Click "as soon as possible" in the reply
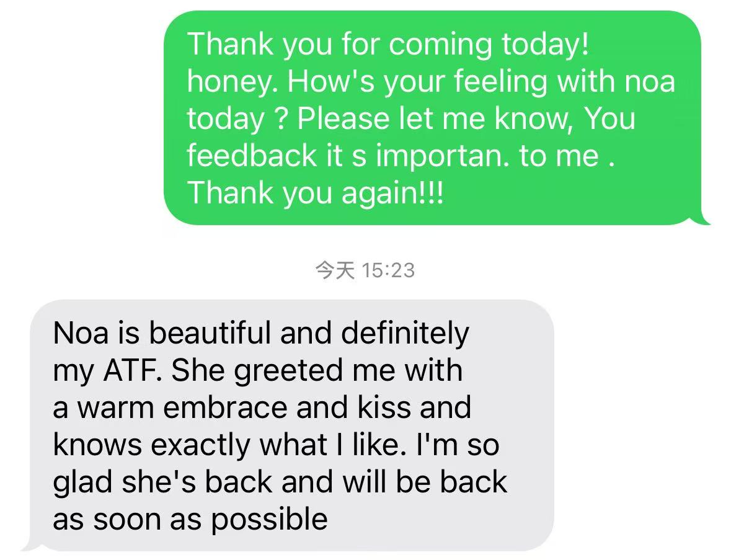Image resolution: width=731 pixels, height=560 pixels. point(190,518)
